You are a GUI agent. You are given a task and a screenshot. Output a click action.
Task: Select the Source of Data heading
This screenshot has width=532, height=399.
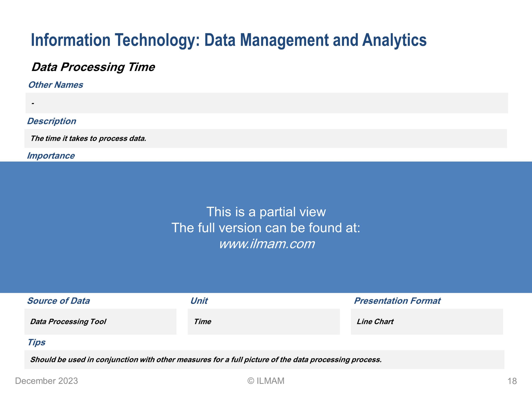click(58, 301)
